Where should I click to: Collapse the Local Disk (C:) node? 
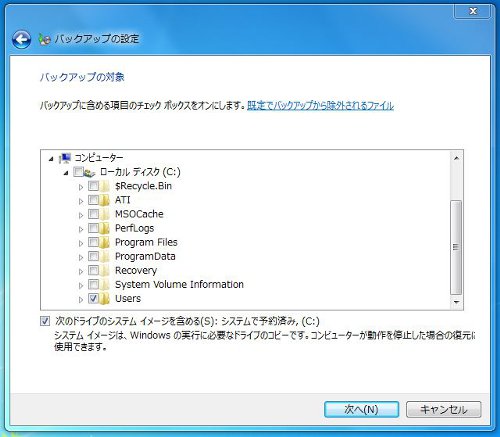point(66,173)
